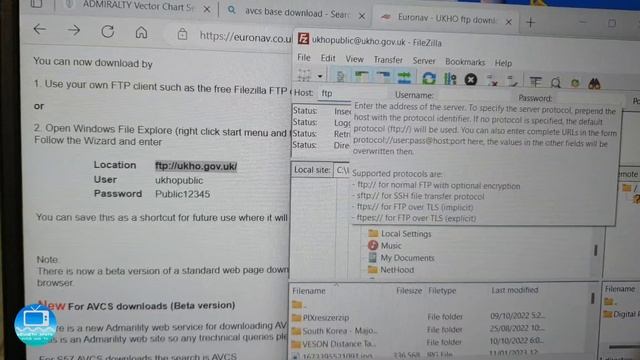Open the Site Manager dropdown arrow
This screenshot has width=640, height=360.
click(x=320, y=76)
